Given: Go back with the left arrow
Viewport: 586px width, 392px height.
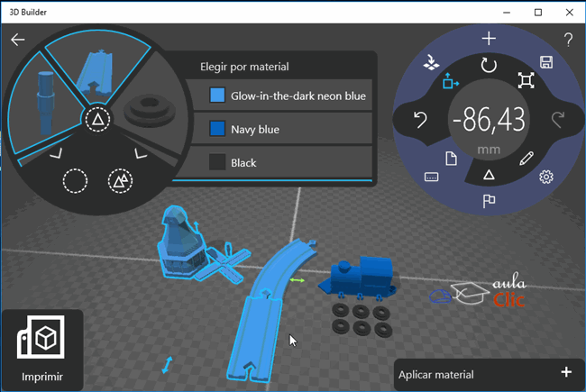Looking at the screenshot, I should click(x=17, y=40).
